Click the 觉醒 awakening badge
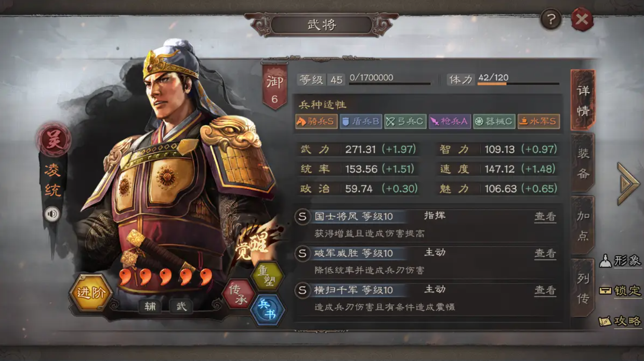 coord(253,245)
